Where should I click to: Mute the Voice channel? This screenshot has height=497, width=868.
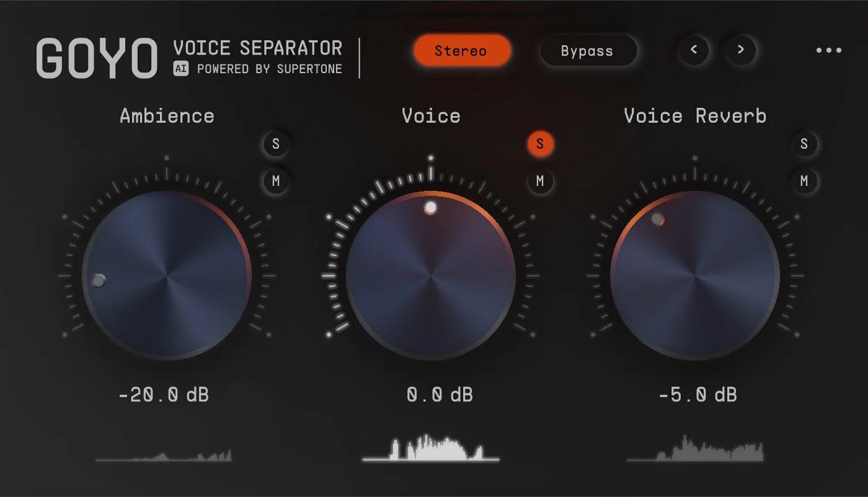540,181
